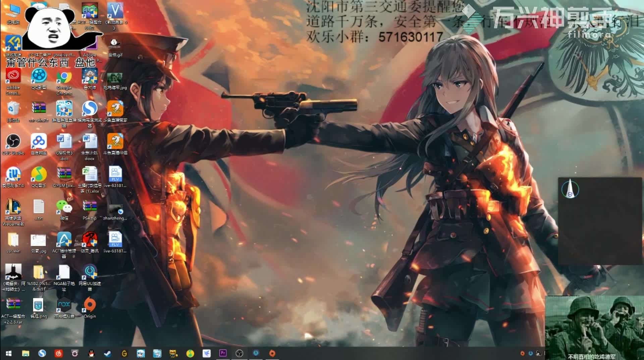Open the lower live-63181 FLV video file

coord(115,242)
